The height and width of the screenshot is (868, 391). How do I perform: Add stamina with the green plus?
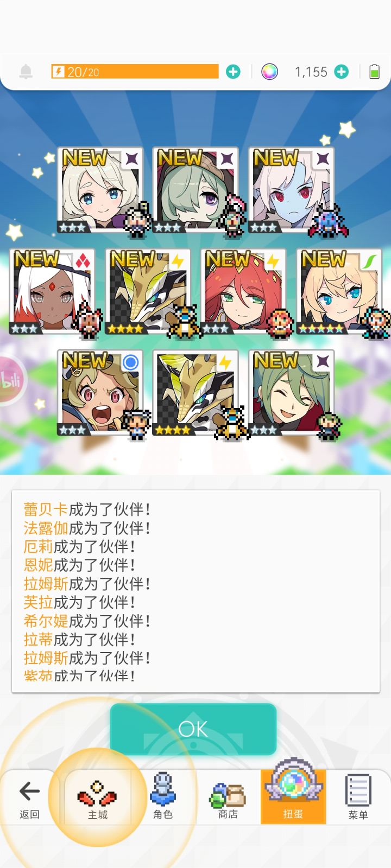(233, 72)
